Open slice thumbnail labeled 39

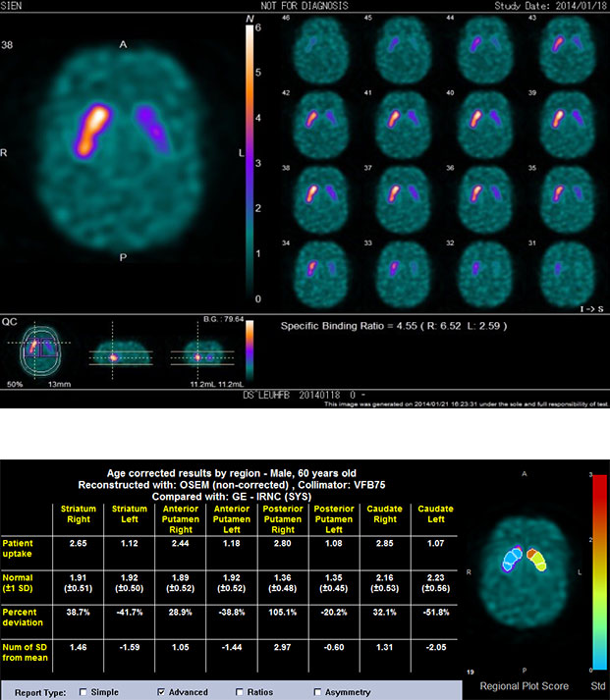pos(567,126)
